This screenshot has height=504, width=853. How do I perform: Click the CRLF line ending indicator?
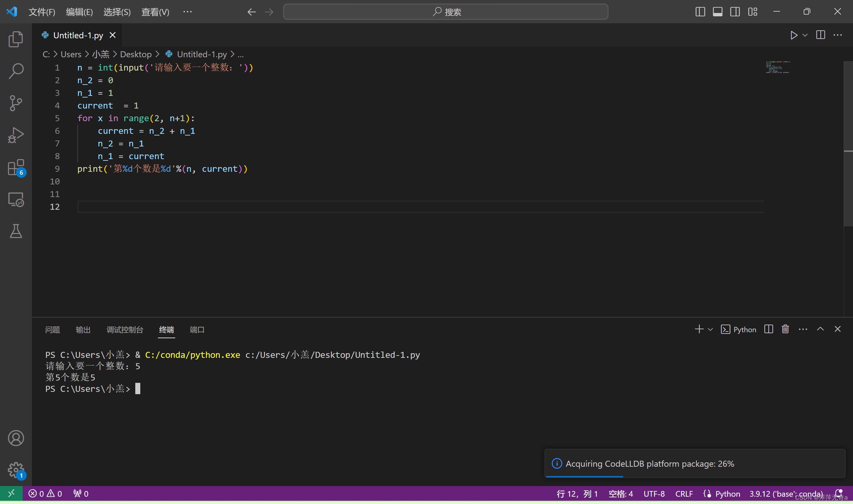(x=684, y=493)
